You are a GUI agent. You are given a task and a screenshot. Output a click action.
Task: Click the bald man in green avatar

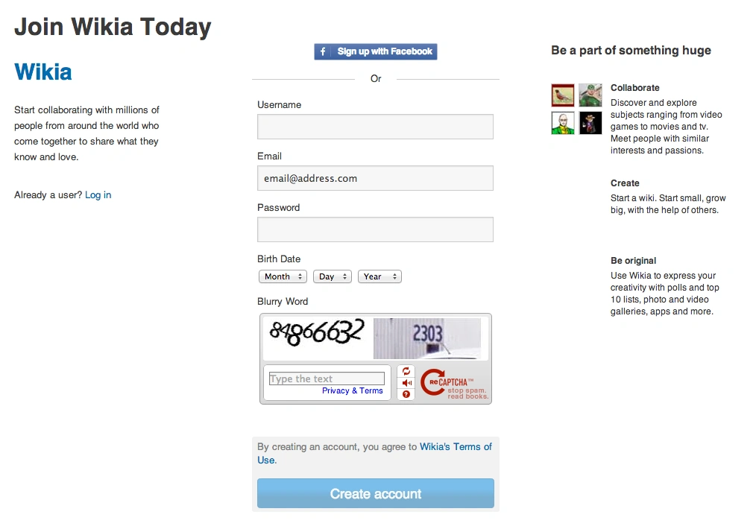click(563, 123)
